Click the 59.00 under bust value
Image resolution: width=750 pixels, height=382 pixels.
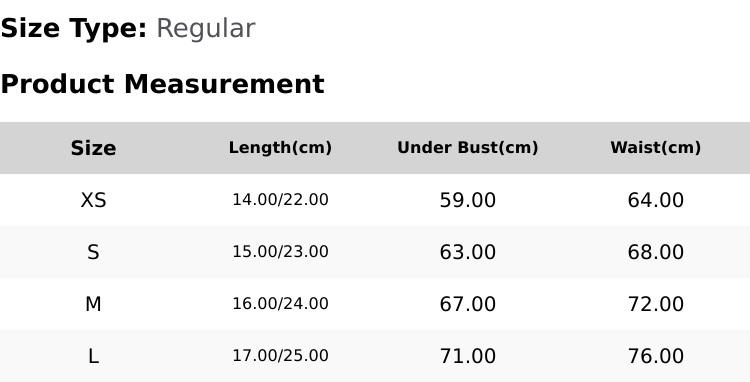click(x=468, y=200)
